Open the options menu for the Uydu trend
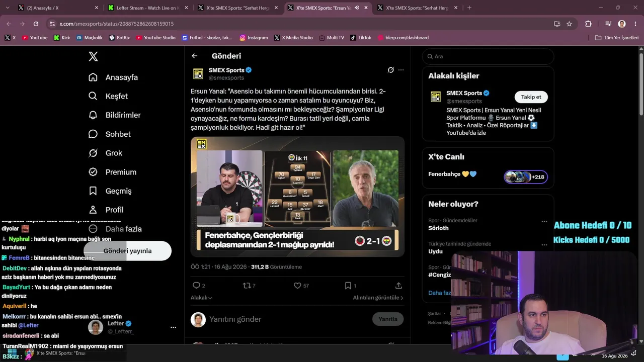Image resolution: width=644 pixels, height=362 pixels. pos(544,245)
